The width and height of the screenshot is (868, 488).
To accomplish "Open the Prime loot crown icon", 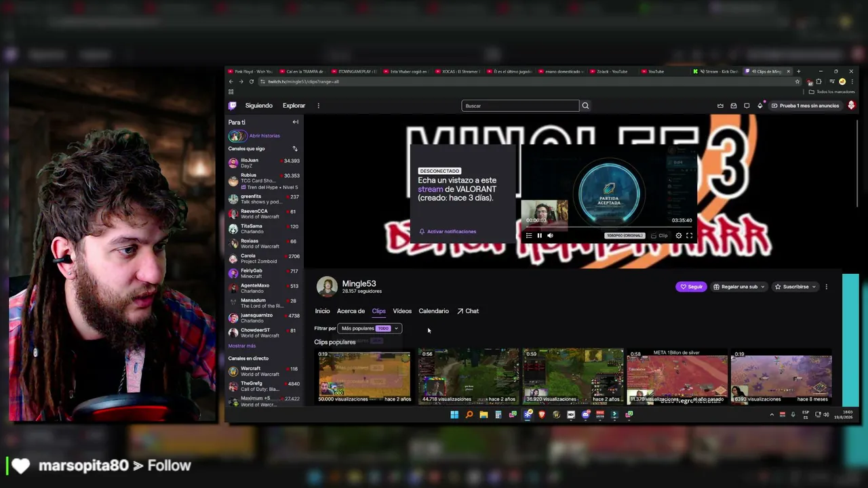I will tap(720, 106).
